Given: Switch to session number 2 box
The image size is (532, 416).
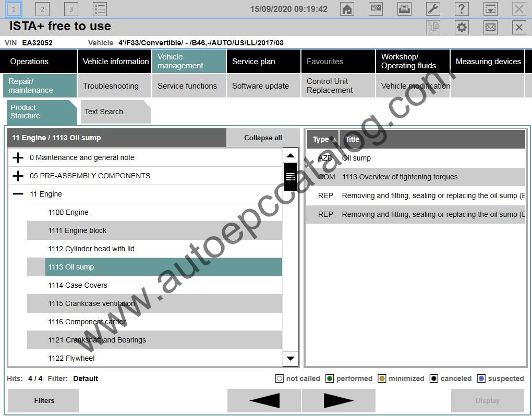Looking at the screenshot, I should (42, 9).
